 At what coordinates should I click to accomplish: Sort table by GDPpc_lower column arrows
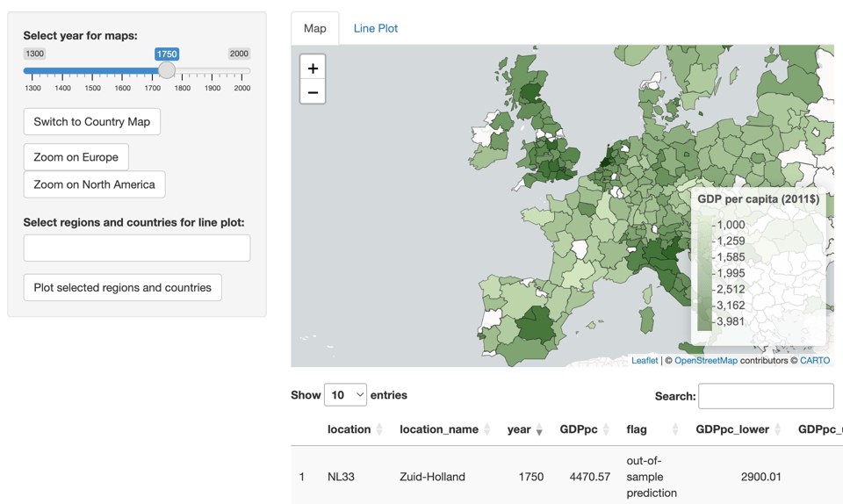[x=777, y=429]
